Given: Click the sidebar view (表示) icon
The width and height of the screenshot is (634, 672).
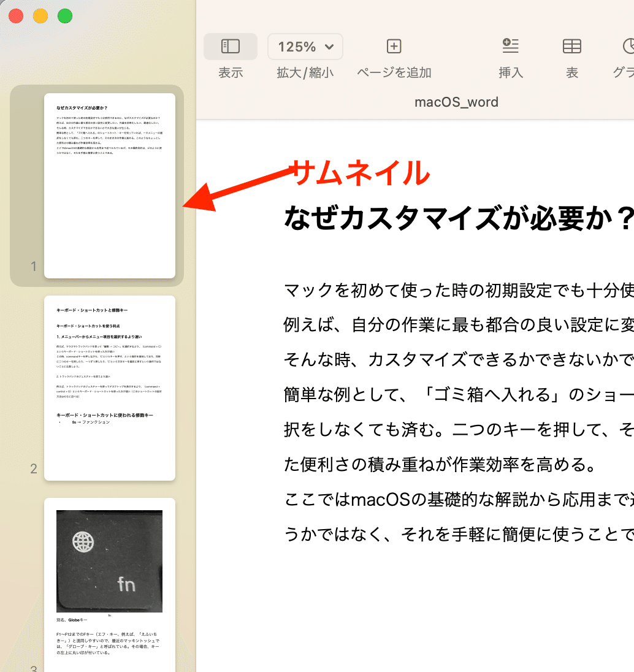Looking at the screenshot, I should click(x=230, y=46).
